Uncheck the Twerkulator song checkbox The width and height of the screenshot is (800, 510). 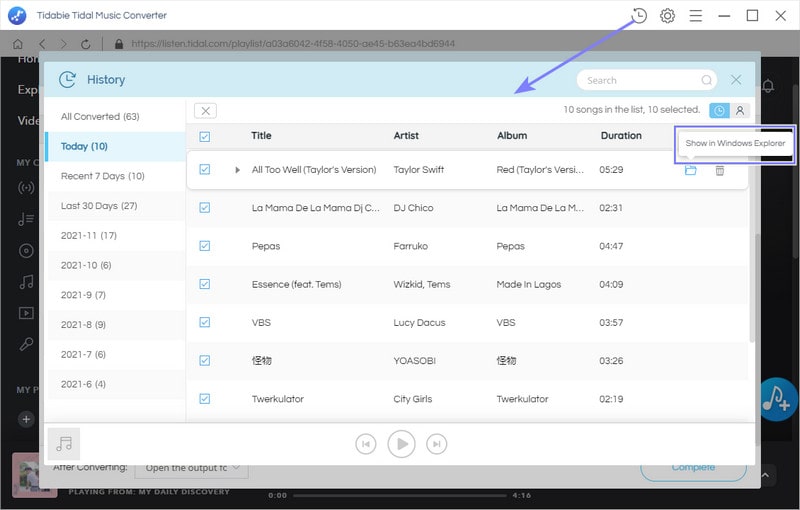[205, 399]
